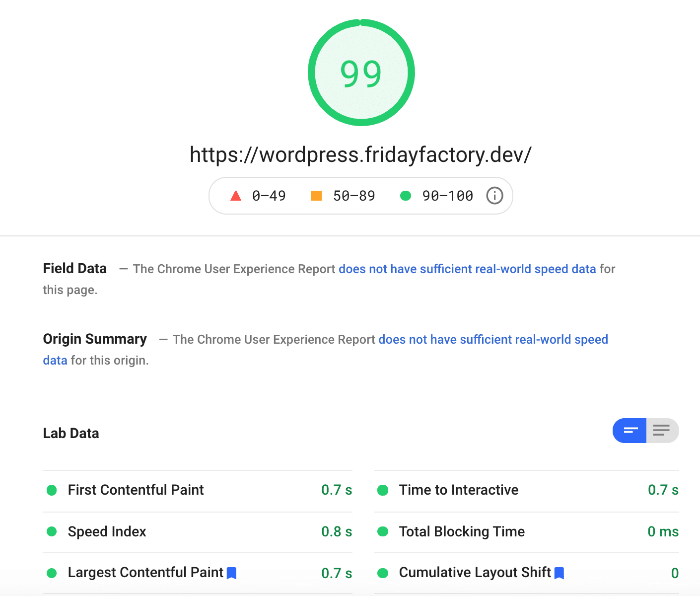This screenshot has width=700, height=596.
Task: Click the bookmark icon beside Largest Contentful Paint
Action: (x=231, y=573)
